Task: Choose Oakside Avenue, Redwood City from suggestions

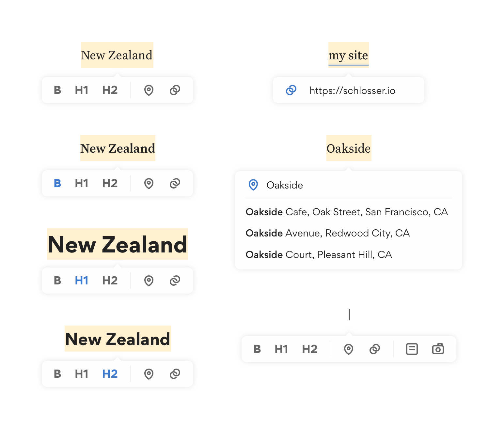Action: (327, 233)
